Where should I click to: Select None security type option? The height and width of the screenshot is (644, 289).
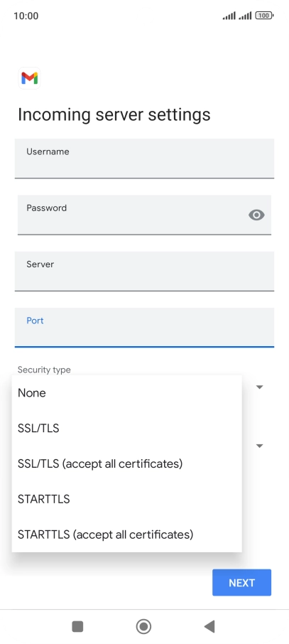tap(127, 392)
